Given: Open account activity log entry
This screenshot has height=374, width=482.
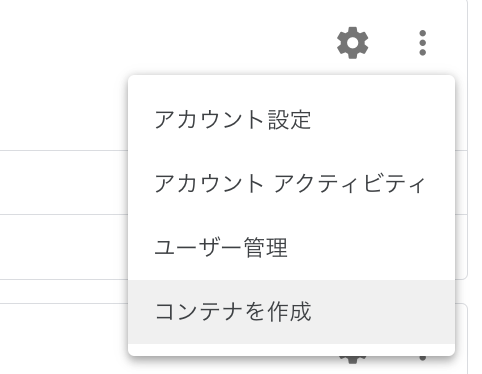Looking at the screenshot, I should (291, 184).
